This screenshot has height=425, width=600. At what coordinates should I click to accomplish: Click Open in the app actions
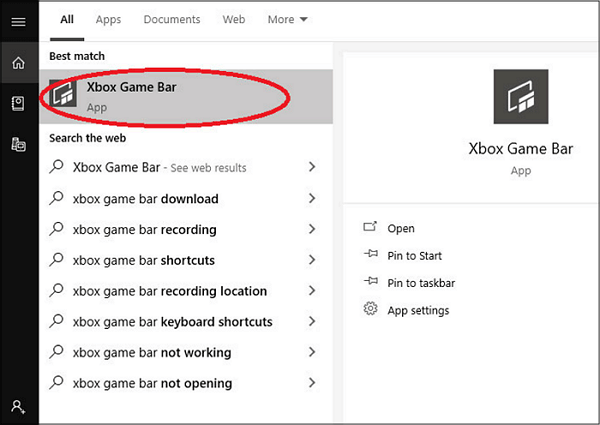click(400, 229)
